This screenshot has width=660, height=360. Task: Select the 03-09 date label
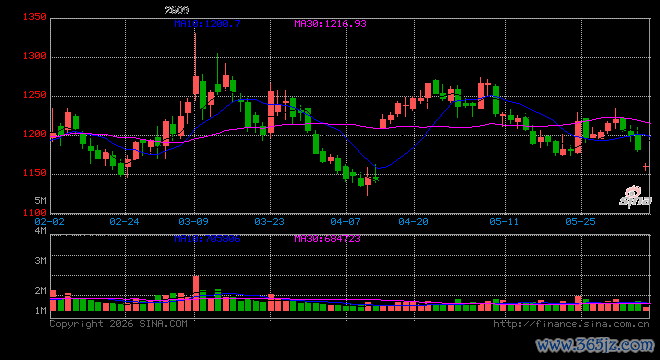click(193, 221)
